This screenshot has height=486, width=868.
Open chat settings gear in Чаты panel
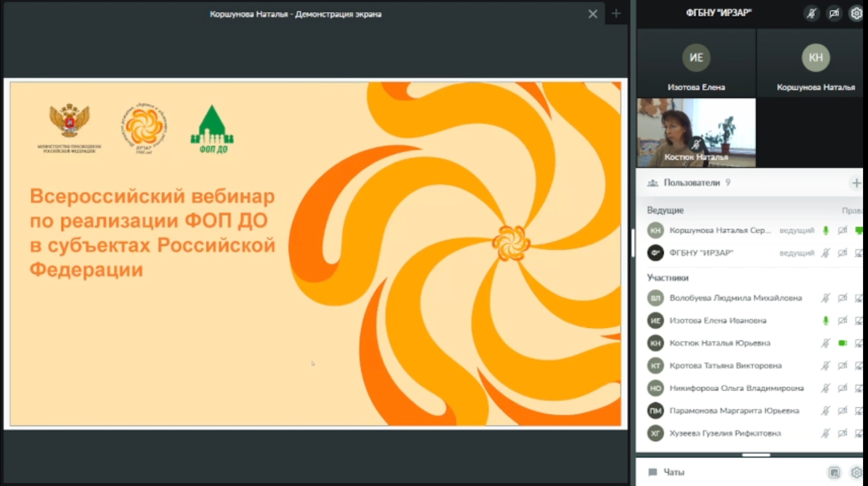click(x=856, y=472)
